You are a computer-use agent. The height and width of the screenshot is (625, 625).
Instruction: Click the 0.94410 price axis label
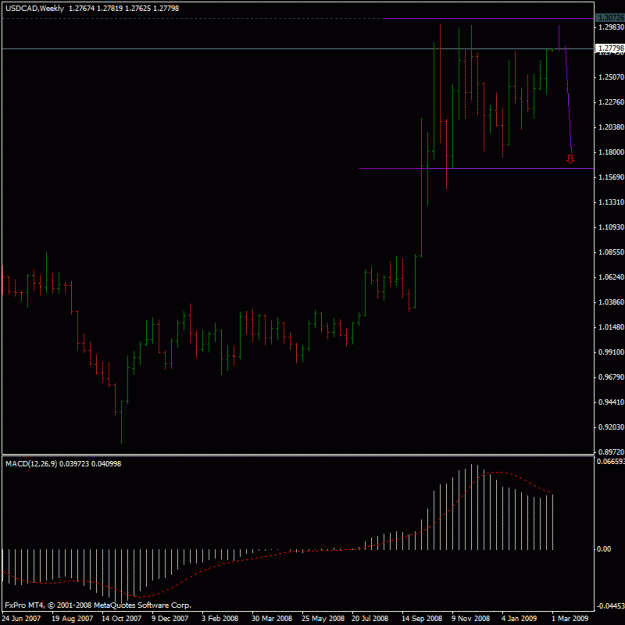pyautogui.click(x=611, y=402)
